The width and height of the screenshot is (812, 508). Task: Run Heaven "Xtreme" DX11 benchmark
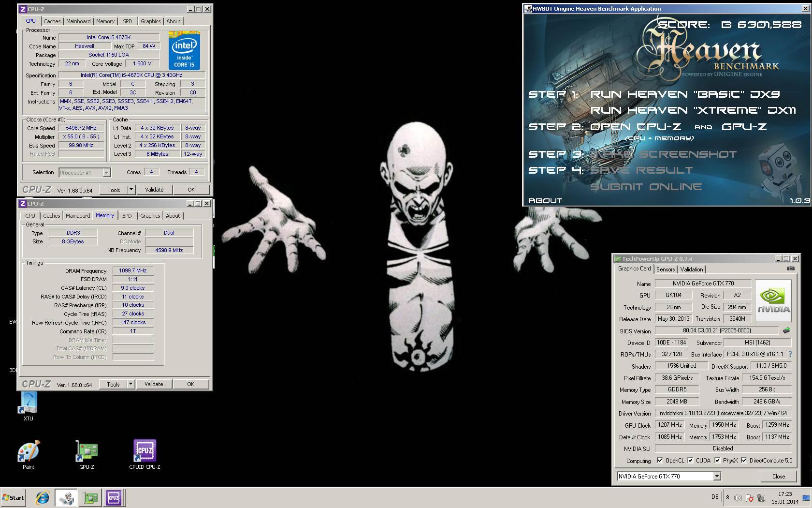[x=693, y=110]
